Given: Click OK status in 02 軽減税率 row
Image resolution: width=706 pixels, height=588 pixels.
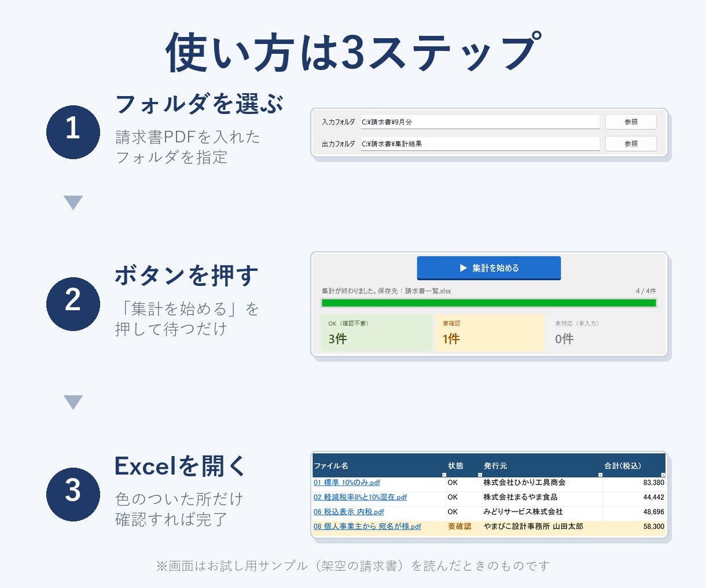Looking at the screenshot, I should point(453,497).
